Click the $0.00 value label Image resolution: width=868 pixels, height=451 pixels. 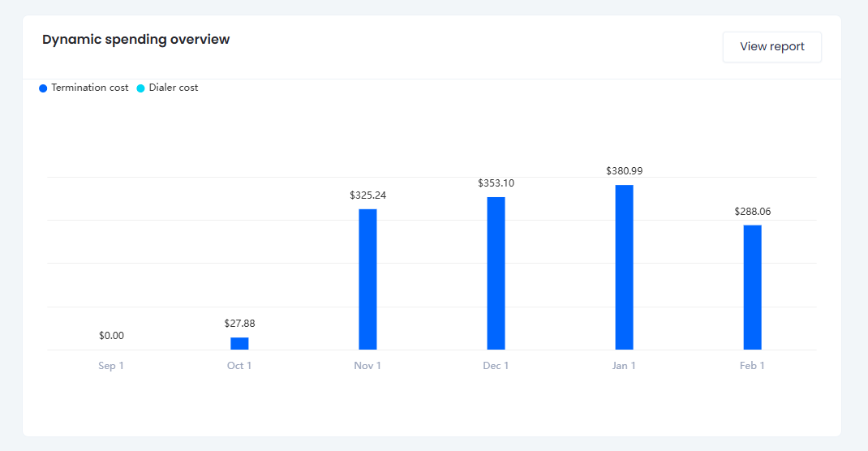[x=111, y=336]
